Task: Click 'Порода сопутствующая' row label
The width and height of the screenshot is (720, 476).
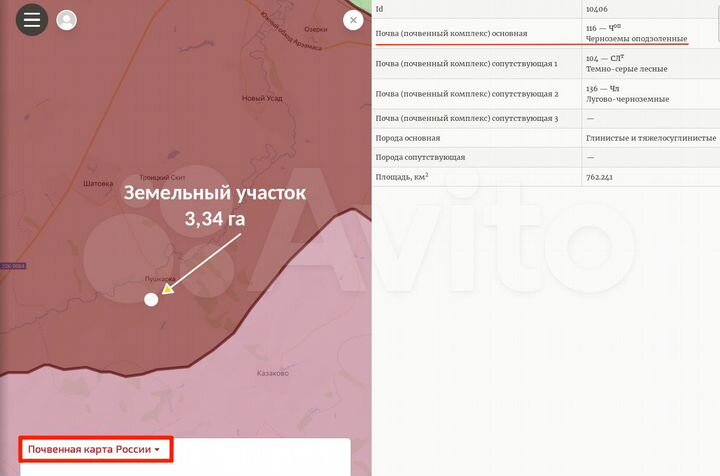Action: pos(420,157)
